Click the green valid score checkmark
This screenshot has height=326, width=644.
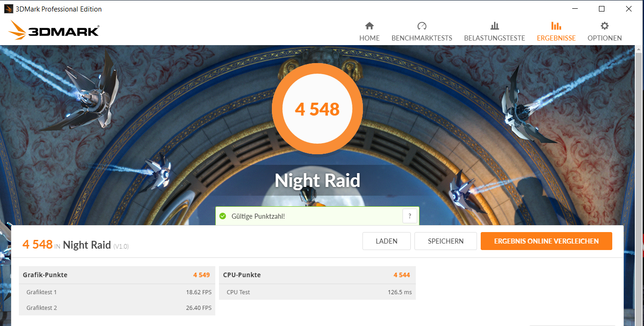[x=223, y=216]
